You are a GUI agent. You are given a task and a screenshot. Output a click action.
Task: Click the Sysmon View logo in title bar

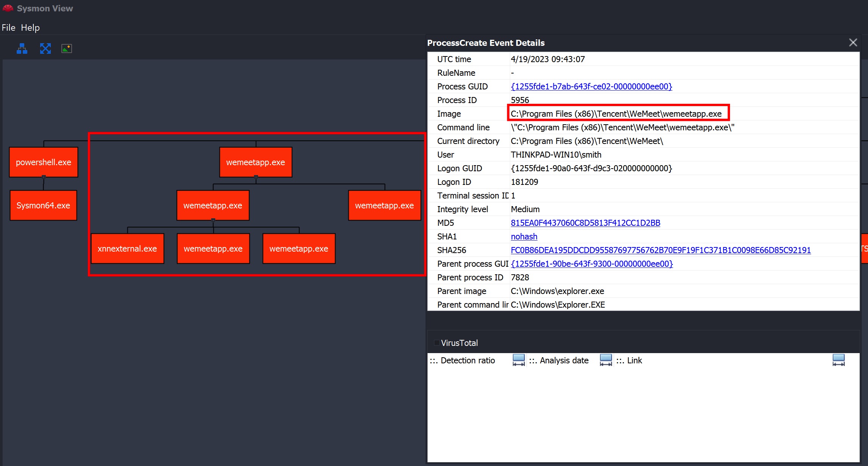(8, 8)
